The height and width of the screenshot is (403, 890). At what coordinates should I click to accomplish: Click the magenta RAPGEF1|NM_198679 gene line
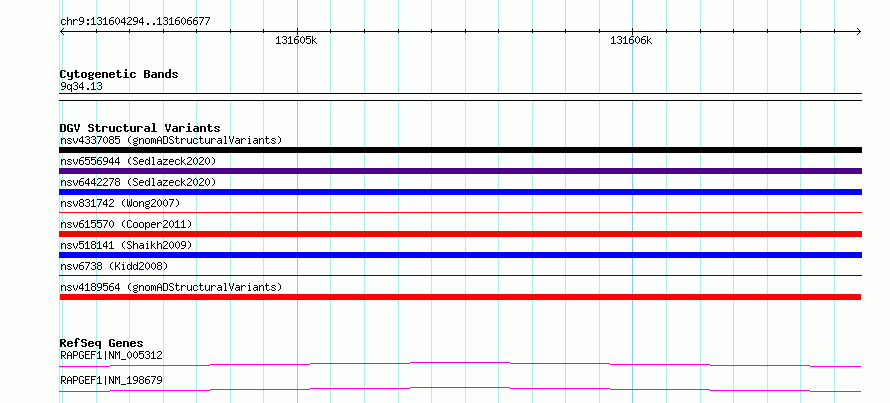coord(460,389)
